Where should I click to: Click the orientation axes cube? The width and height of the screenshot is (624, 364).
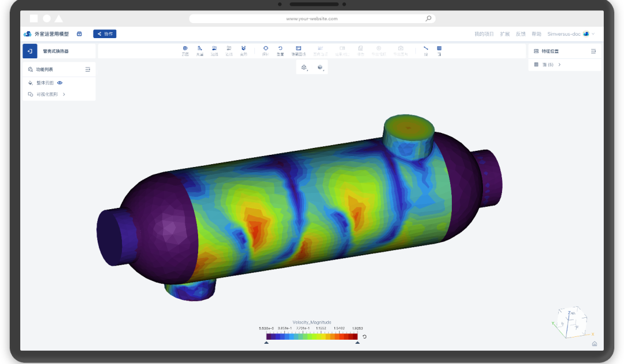click(573, 321)
